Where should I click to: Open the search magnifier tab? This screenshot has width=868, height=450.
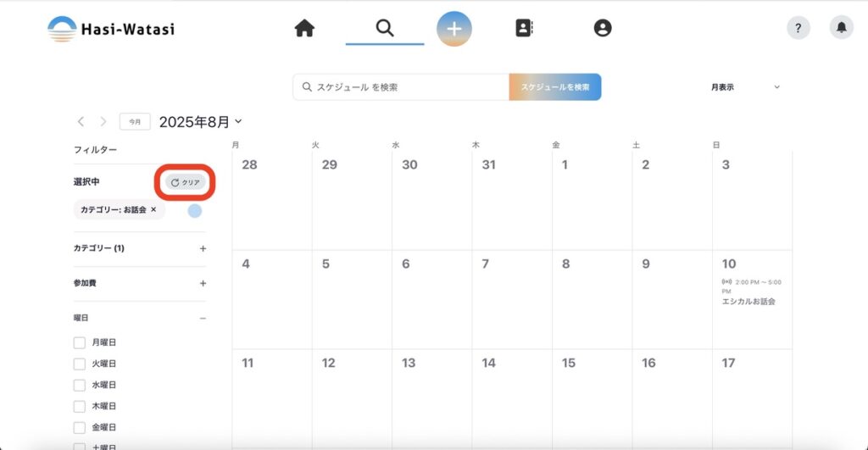385,28
